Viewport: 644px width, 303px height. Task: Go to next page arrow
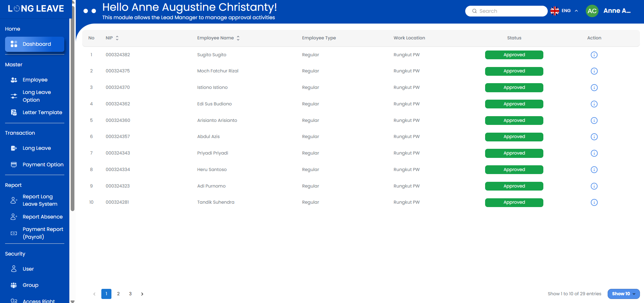click(x=142, y=294)
